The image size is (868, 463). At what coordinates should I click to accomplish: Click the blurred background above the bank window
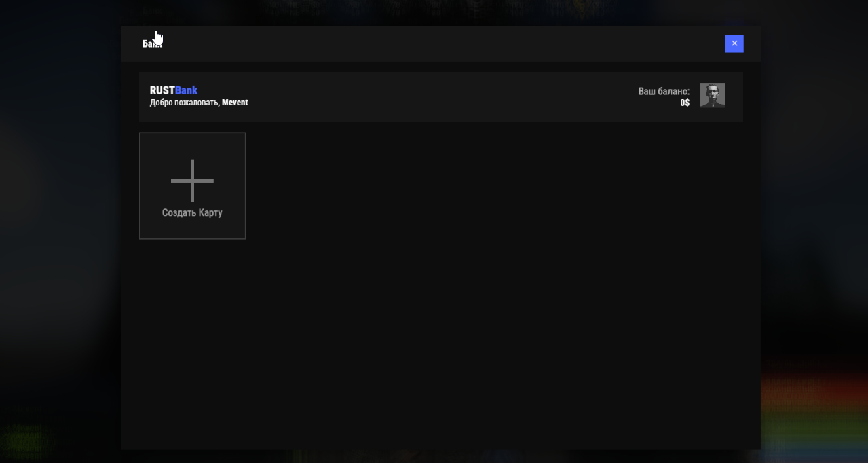coord(434,10)
